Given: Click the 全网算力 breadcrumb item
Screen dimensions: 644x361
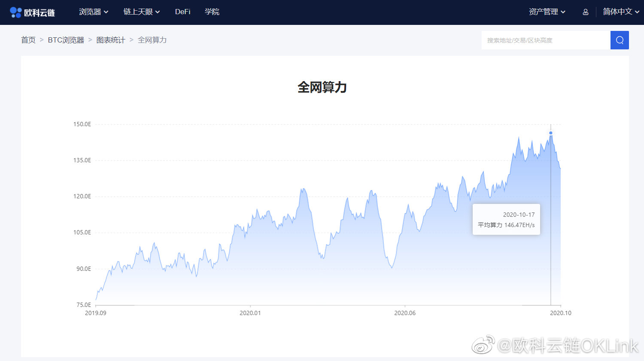Looking at the screenshot, I should pyautogui.click(x=152, y=40).
